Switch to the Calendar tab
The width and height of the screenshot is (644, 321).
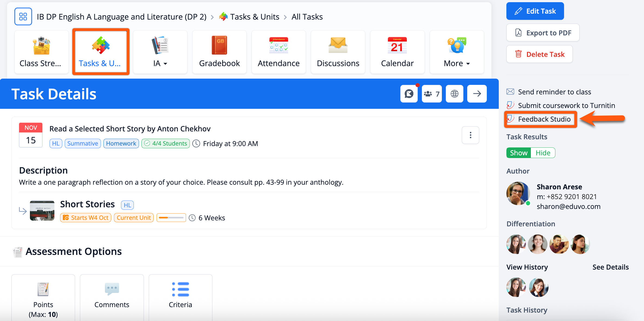[397, 52]
